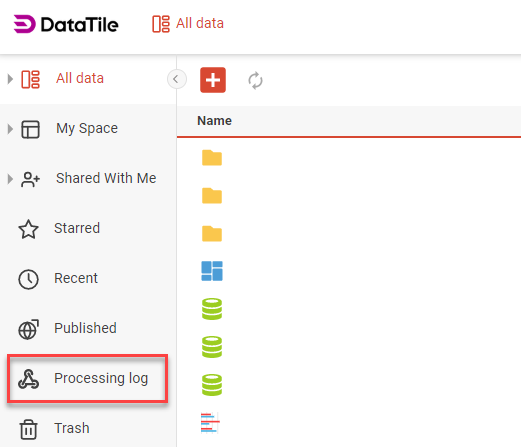Sort by the Name column header
521x447 pixels.
(x=214, y=121)
